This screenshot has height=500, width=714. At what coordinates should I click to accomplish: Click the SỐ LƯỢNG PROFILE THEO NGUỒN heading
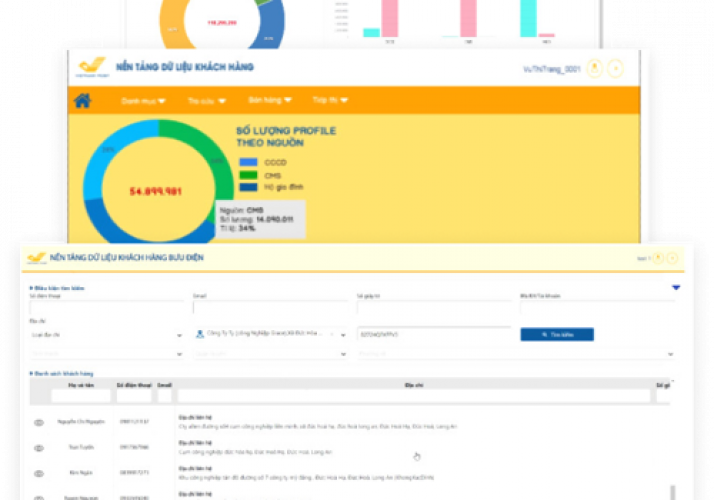coord(286,137)
